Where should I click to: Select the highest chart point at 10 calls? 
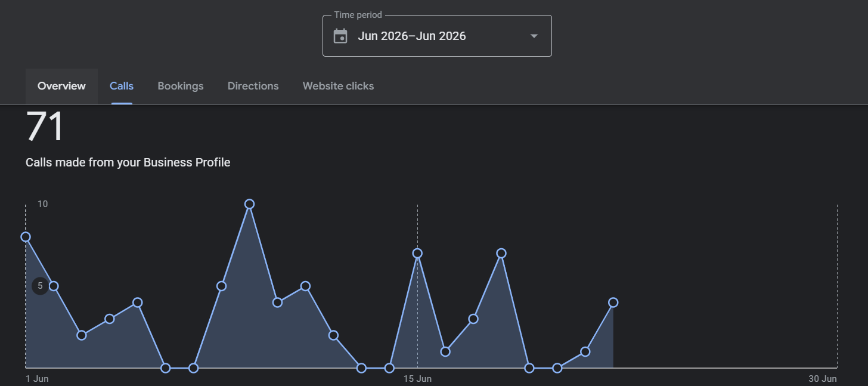pyautogui.click(x=250, y=204)
